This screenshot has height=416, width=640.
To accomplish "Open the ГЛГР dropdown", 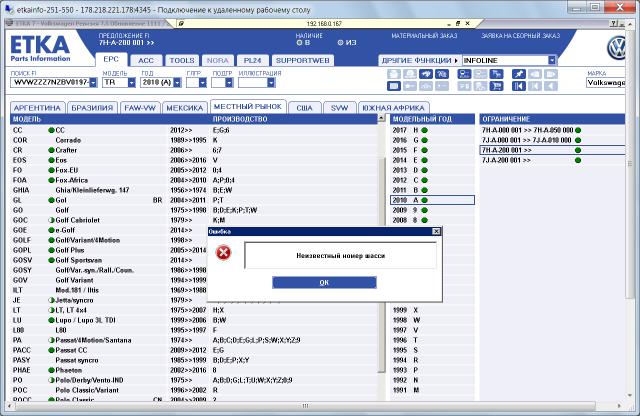I will 202,82.
